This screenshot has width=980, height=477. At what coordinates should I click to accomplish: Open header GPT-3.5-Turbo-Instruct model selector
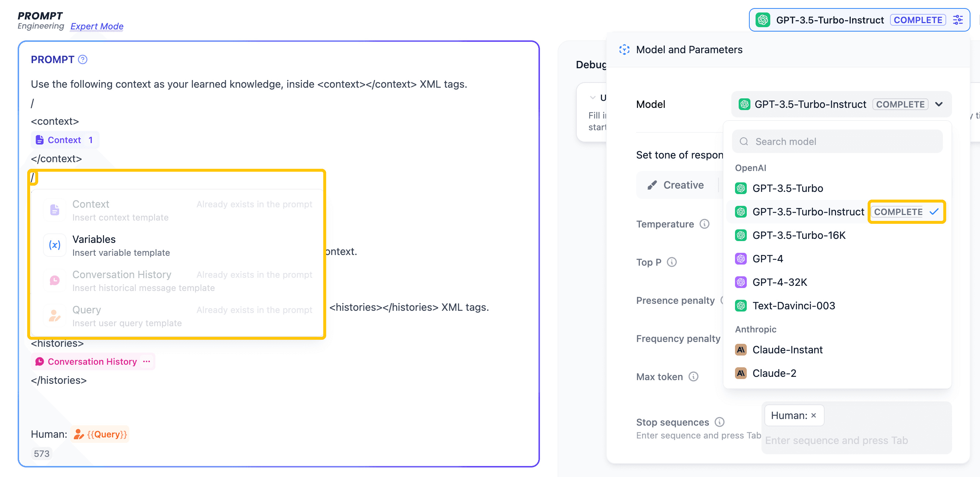[829, 20]
